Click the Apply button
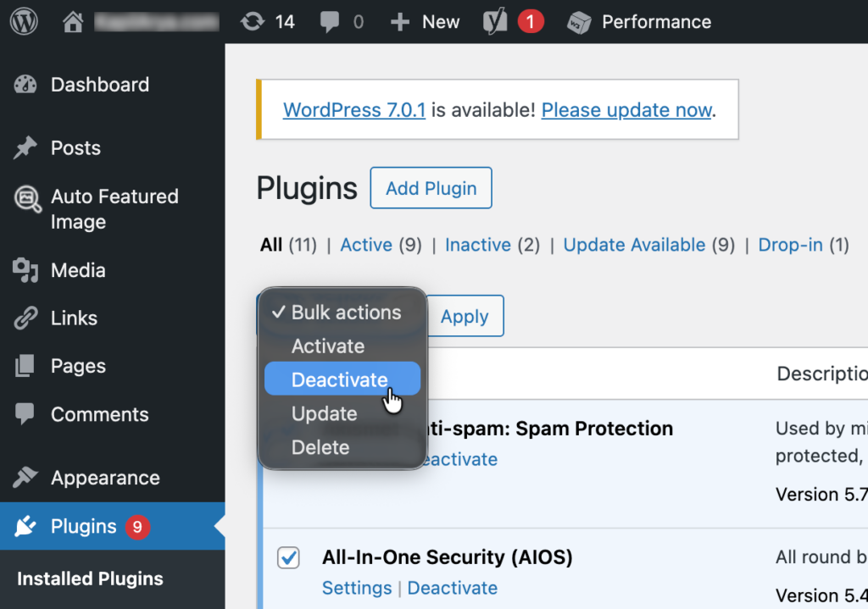 (x=465, y=317)
